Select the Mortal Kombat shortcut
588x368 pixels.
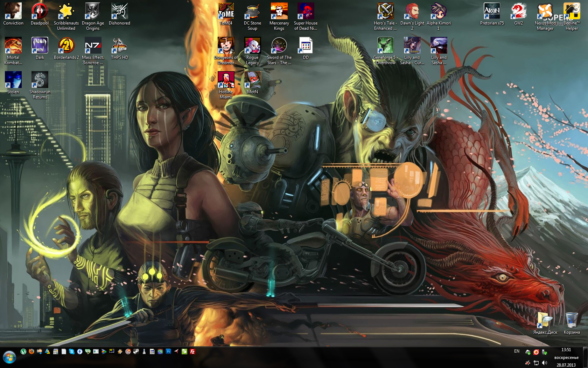[x=13, y=51]
